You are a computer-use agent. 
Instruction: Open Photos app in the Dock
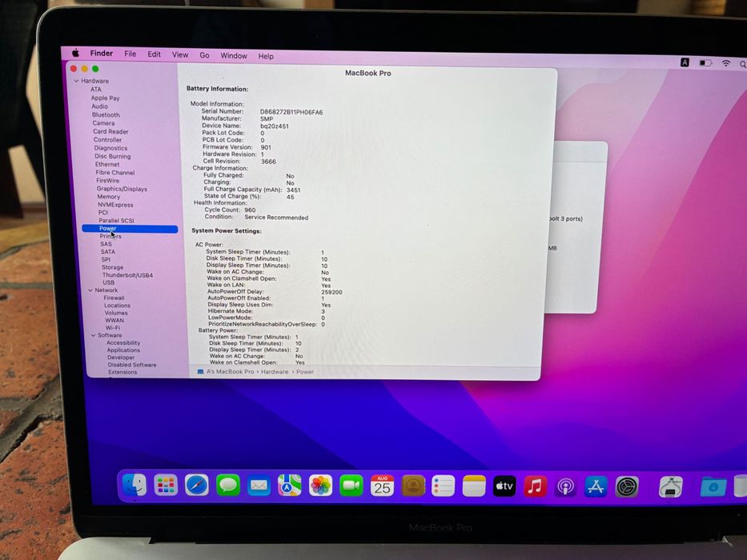coord(320,486)
